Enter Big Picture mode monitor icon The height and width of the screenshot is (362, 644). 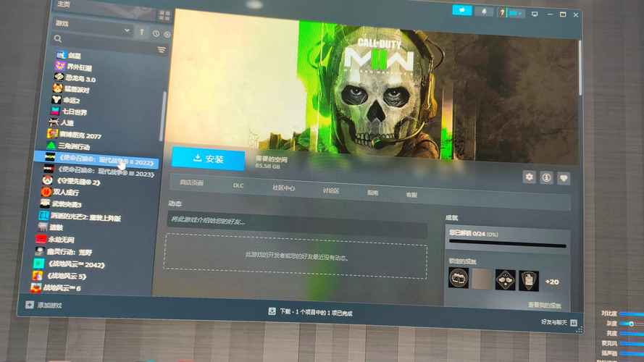coord(535,14)
